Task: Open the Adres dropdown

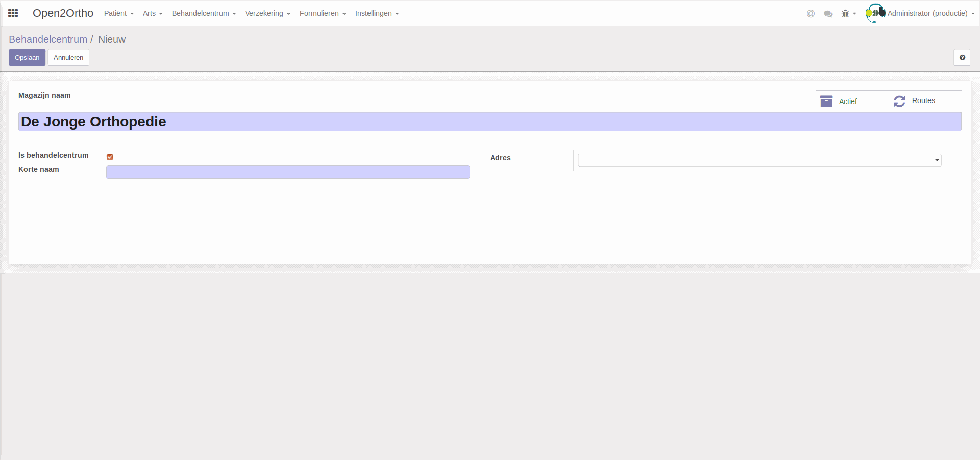Action: click(x=936, y=160)
